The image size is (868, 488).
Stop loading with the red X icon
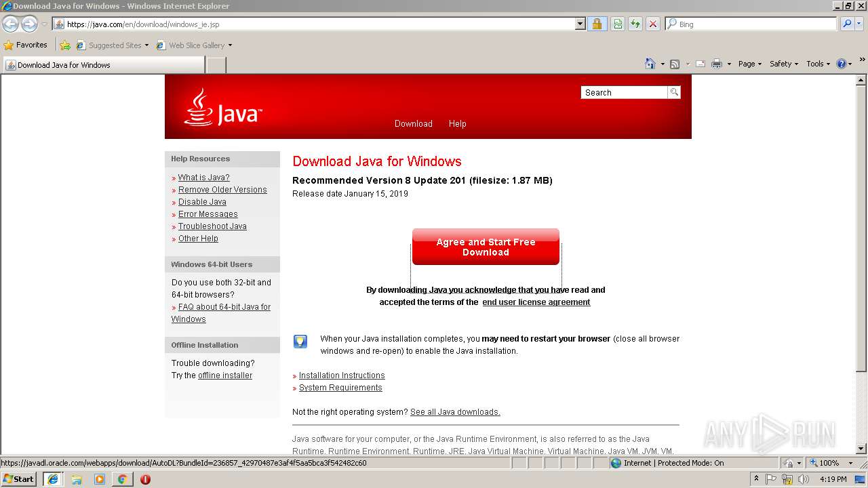(x=653, y=24)
